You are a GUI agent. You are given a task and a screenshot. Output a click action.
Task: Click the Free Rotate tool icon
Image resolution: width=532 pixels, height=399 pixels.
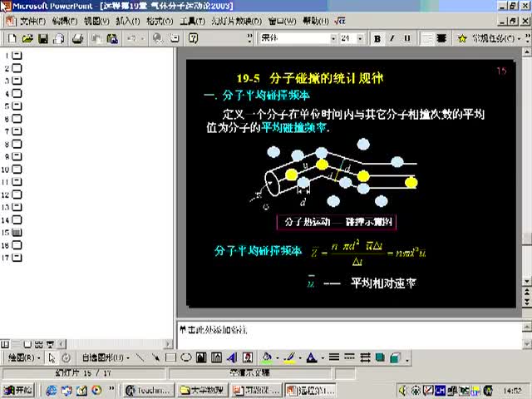click(x=66, y=358)
